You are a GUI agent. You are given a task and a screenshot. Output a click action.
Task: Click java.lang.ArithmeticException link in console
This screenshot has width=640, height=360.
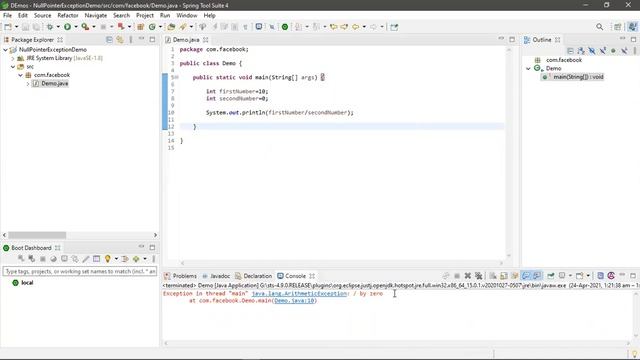coord(299,293)
